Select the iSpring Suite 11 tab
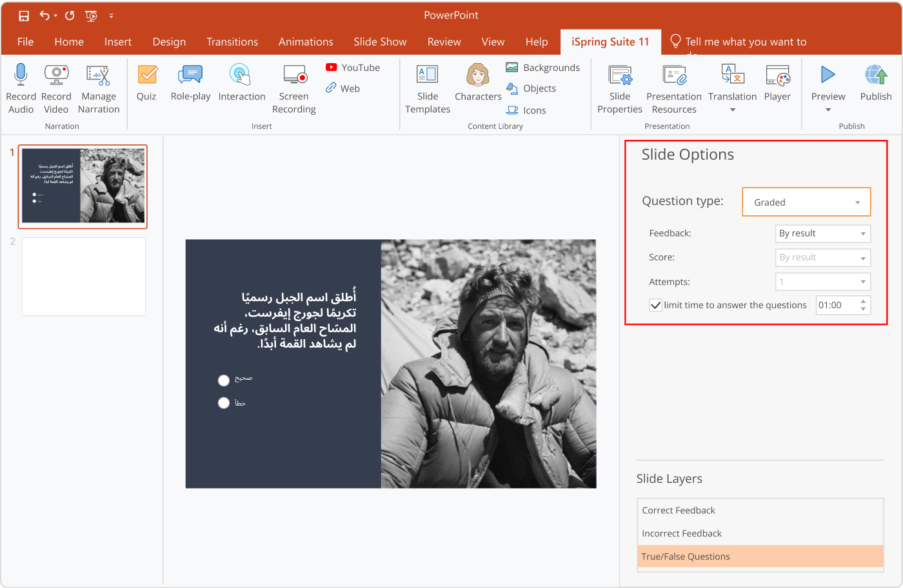Screen dimensions: 903x588 coord(610,42)
